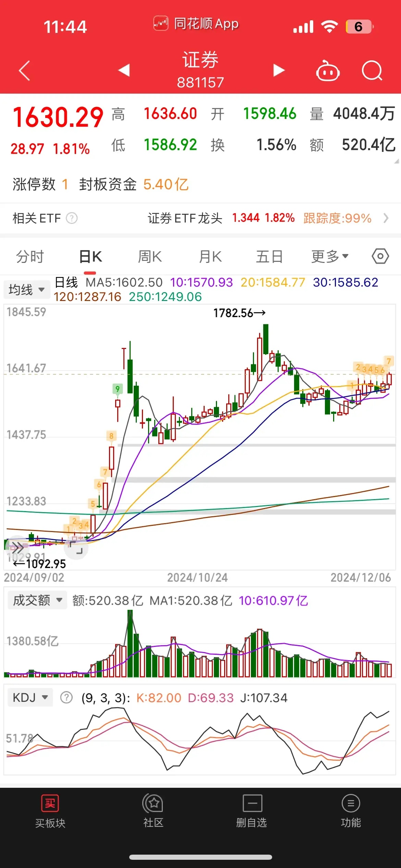Screen dimensions: 401x868
Task: Open chart settings hexagon icon
Action: point(380,256)
